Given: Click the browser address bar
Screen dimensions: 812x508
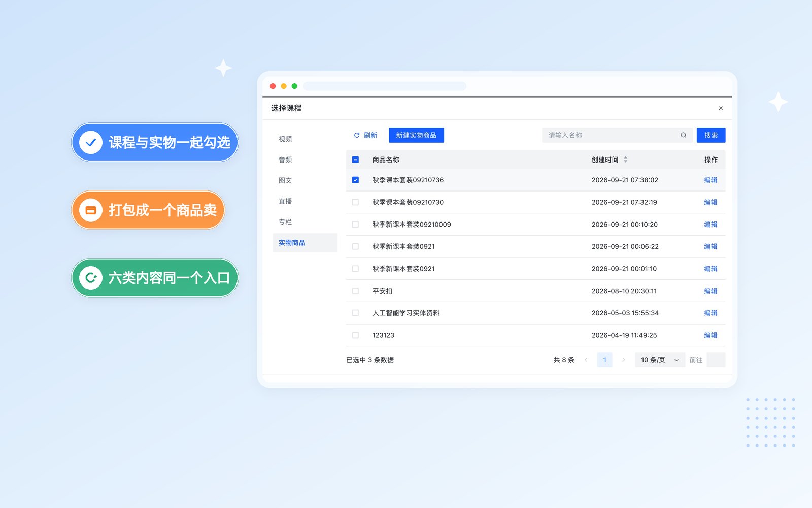Looking at the screenshot, I should point(385,86).
